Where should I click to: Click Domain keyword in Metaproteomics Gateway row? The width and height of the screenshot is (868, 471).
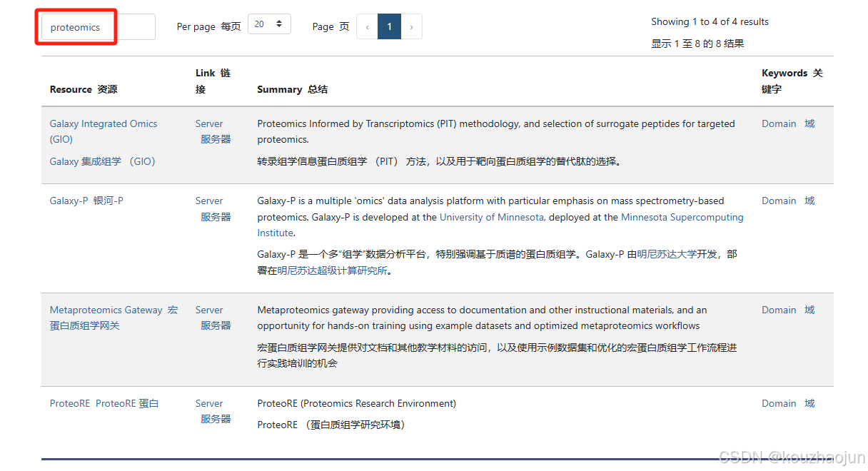coord(779,310)
